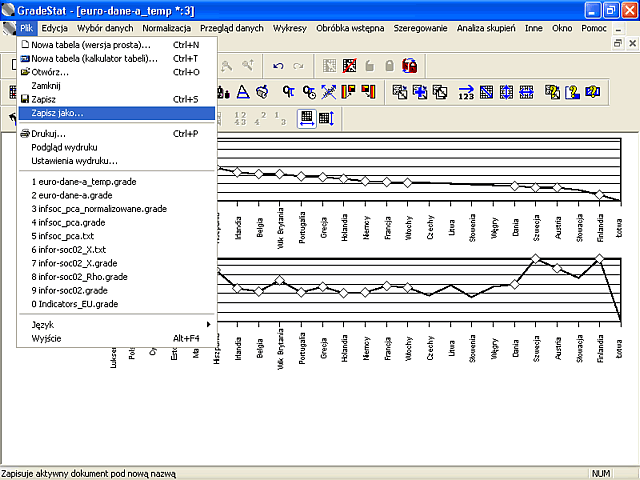Click the blue arrow 123 numbering icon
Image resolution: width=640 pixels, height=480 pixels.
[x=466, y=92]
